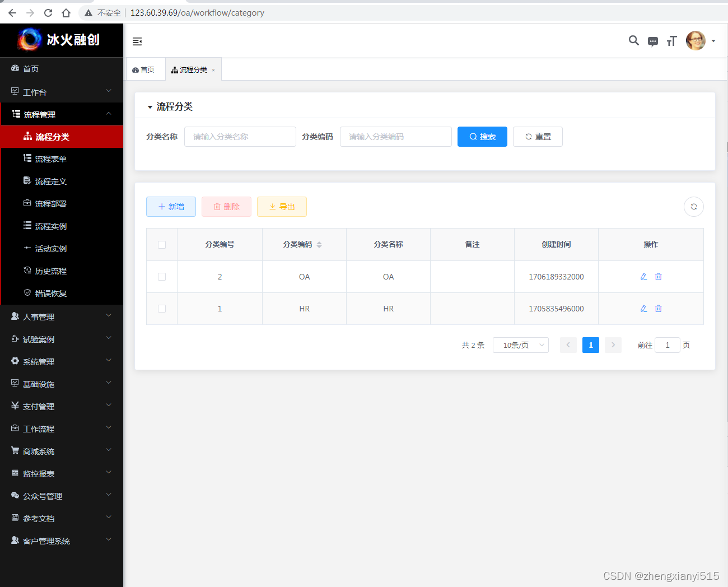This screenshot has width=728, height=587.
Task: Open 活动实例 sidebar item
Action: pos(62,249)
